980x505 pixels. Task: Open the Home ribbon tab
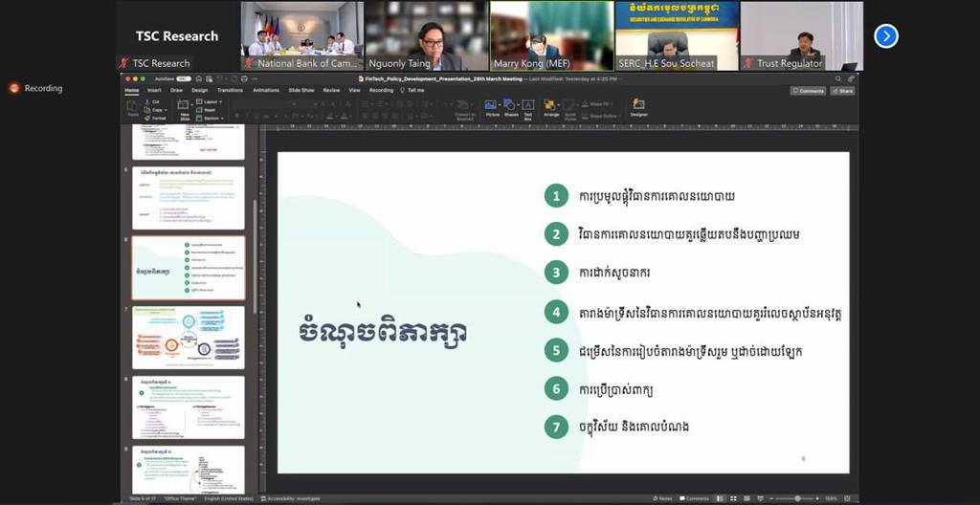click(132, 90)
